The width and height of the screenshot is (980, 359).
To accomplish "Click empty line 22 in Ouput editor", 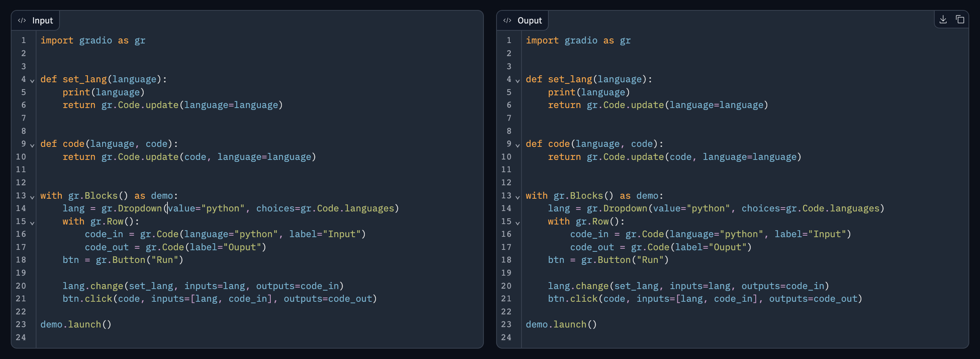I will 745,312.
